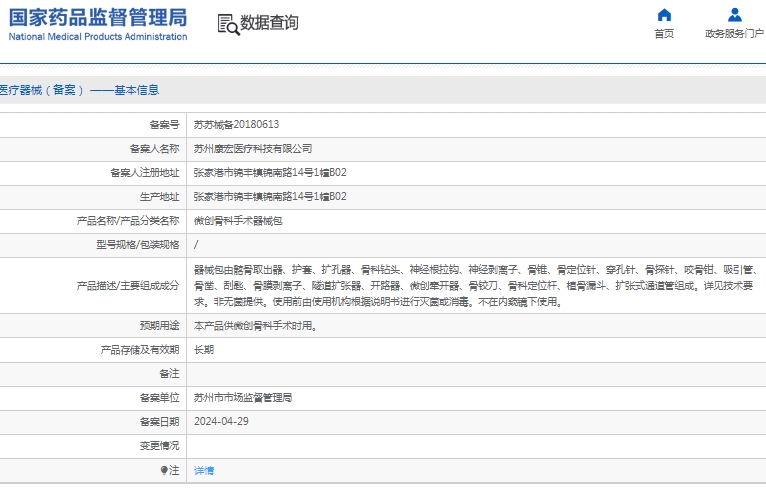
Task: Click the lightbulb icon beside 注
Action: (x=164, y=470)
